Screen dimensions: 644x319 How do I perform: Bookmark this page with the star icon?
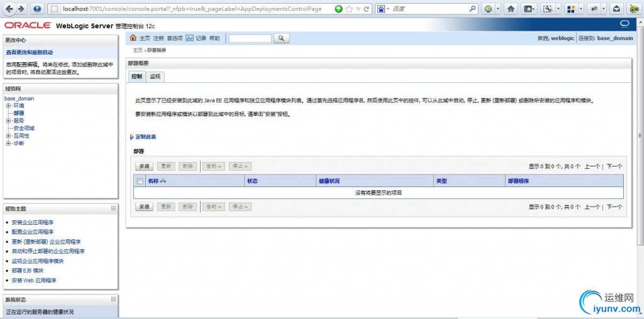tap(348, 9)
